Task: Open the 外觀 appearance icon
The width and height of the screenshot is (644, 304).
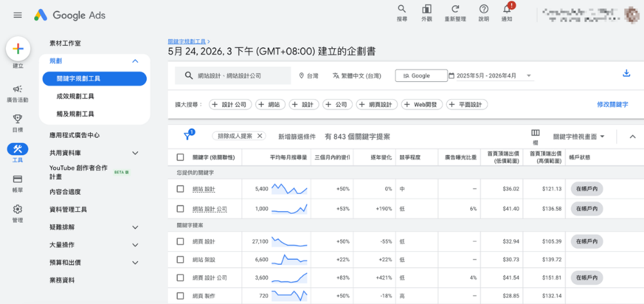Action: [427, 9]
